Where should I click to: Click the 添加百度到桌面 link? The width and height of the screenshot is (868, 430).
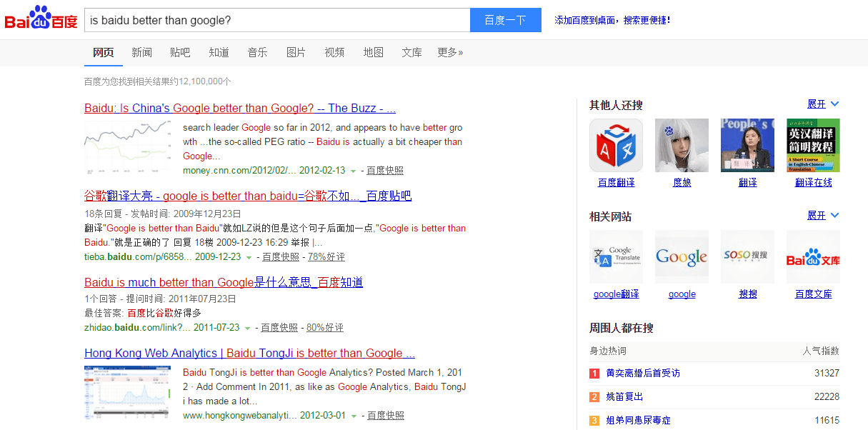(613, 20)
